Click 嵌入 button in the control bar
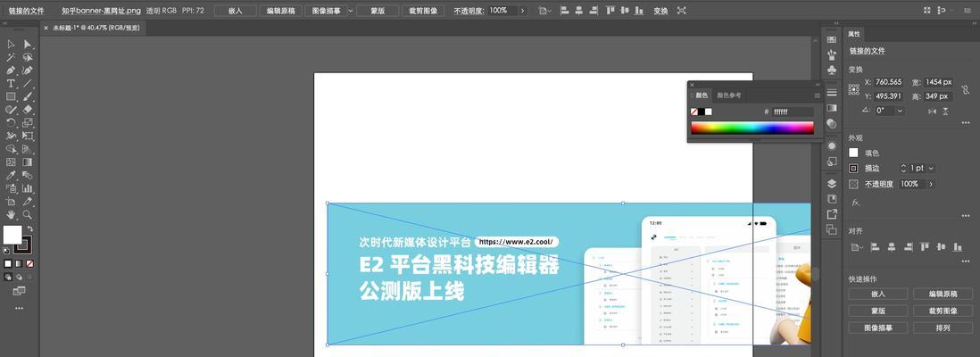 pos(236,11)
